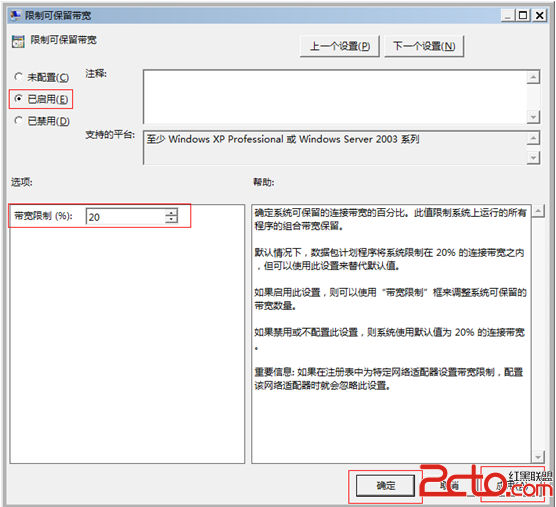This screenshot has height=507, width=556.
Task: Click help paragraph starting 重要信息
Action: (x=389, y=379)
